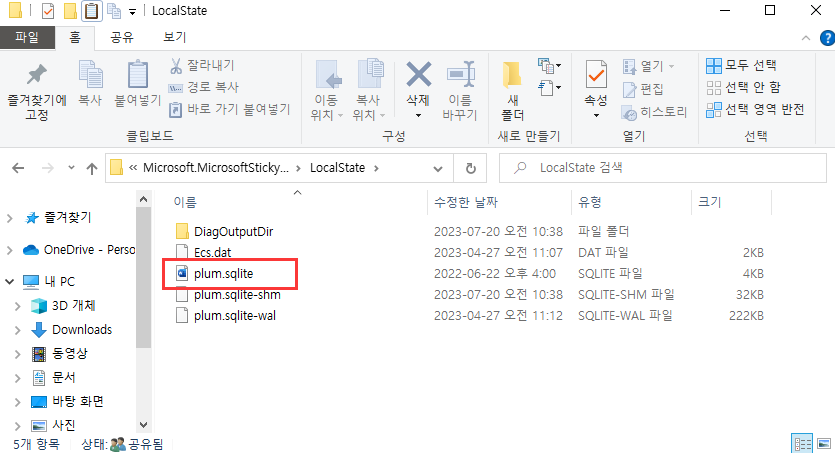Open 복사 위치 (Copy to) menu
This screenshot has width=835, height=453.
(368, 90)
